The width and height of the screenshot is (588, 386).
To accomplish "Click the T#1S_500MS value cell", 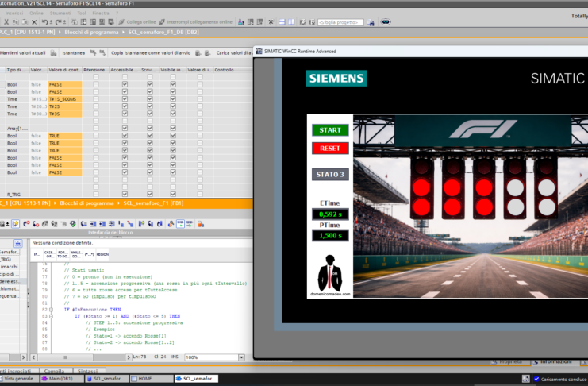I will point(64,99).
